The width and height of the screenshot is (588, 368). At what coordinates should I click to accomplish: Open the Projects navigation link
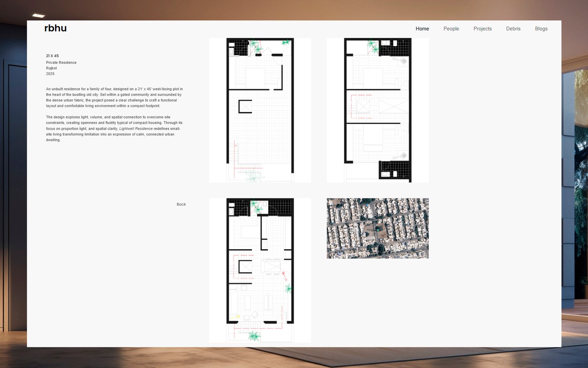[483, 29]
